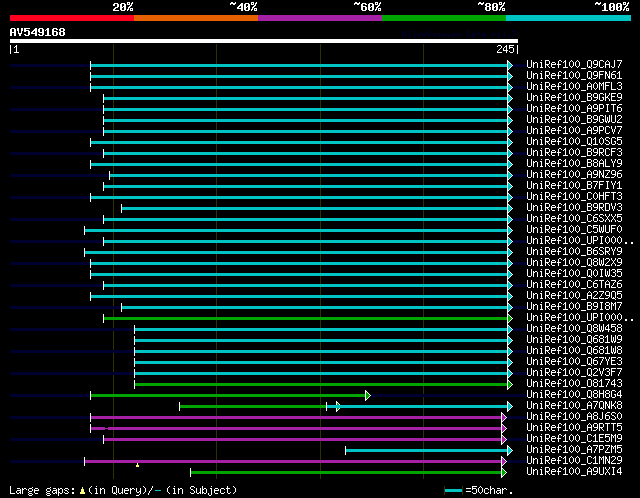Open hit UniRef100_B9GWU2

(574, 119)
